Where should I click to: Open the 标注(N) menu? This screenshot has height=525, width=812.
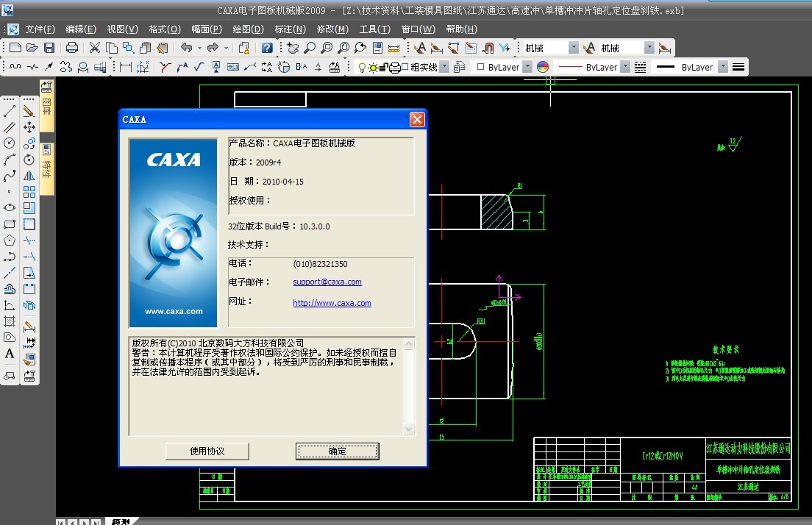(x=290, y=29)
